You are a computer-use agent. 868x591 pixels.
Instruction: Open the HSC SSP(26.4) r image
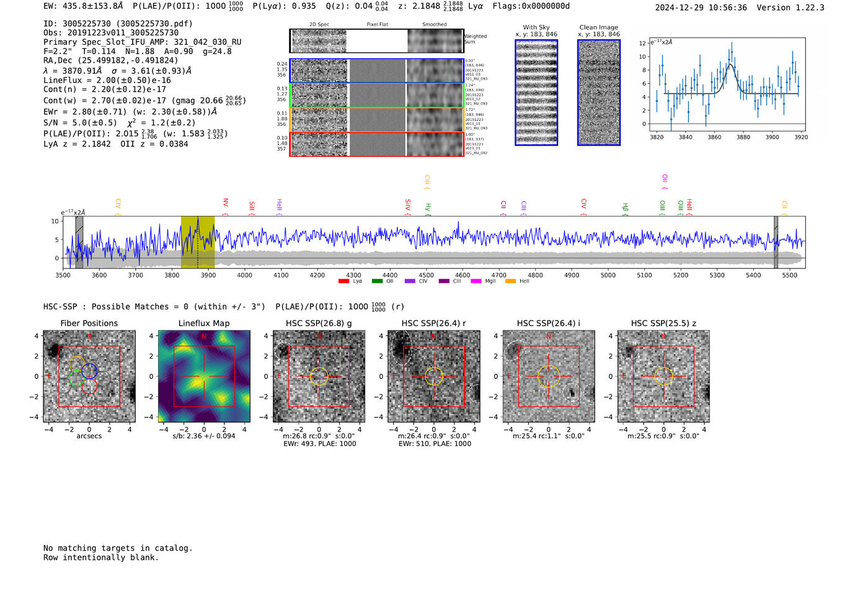click(x=434, y=376)
